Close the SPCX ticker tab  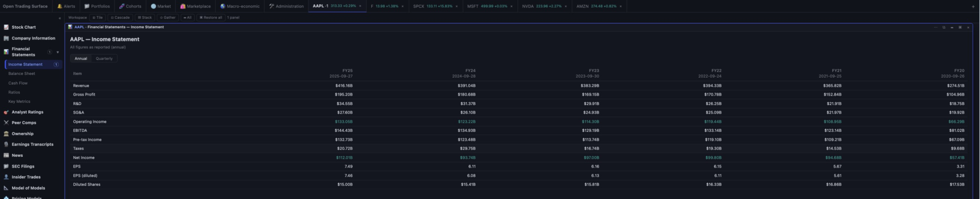pyautogui.click(x=457, y=6)
